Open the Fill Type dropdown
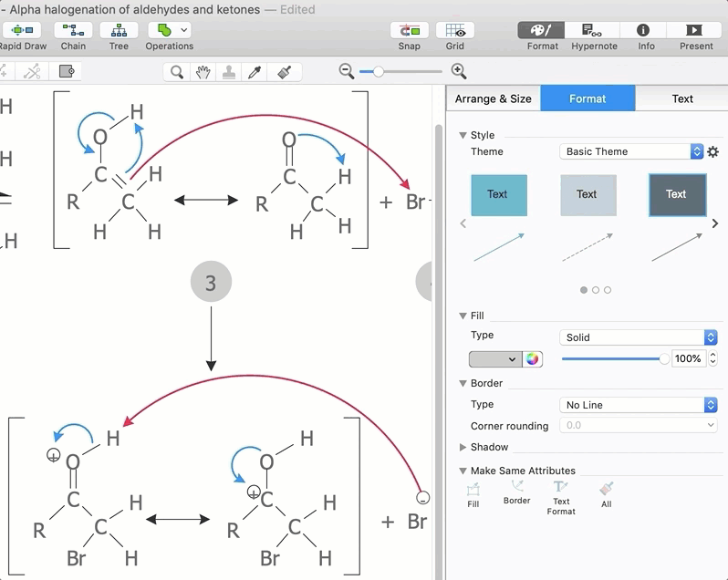The height and width of the screenshot is (580, 728). pos(639,337)
